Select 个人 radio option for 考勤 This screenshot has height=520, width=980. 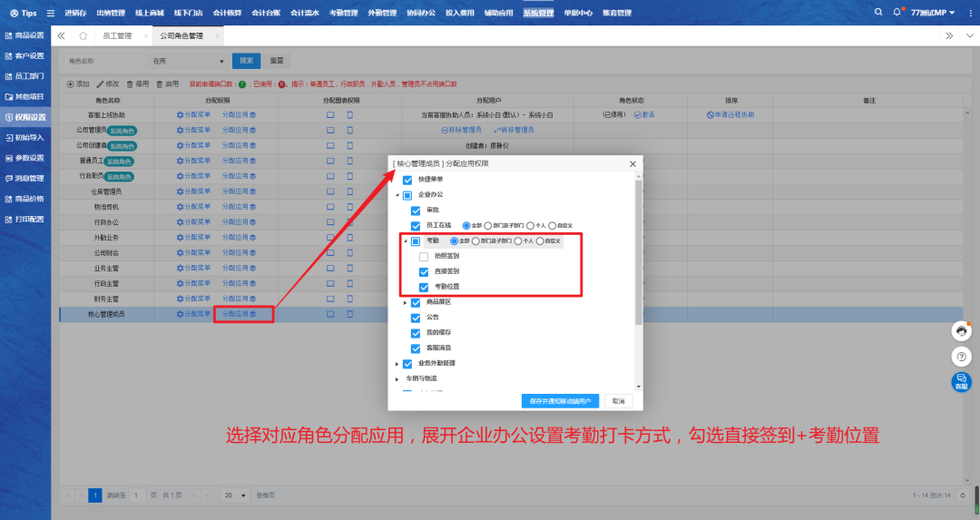tap(518, 241)
